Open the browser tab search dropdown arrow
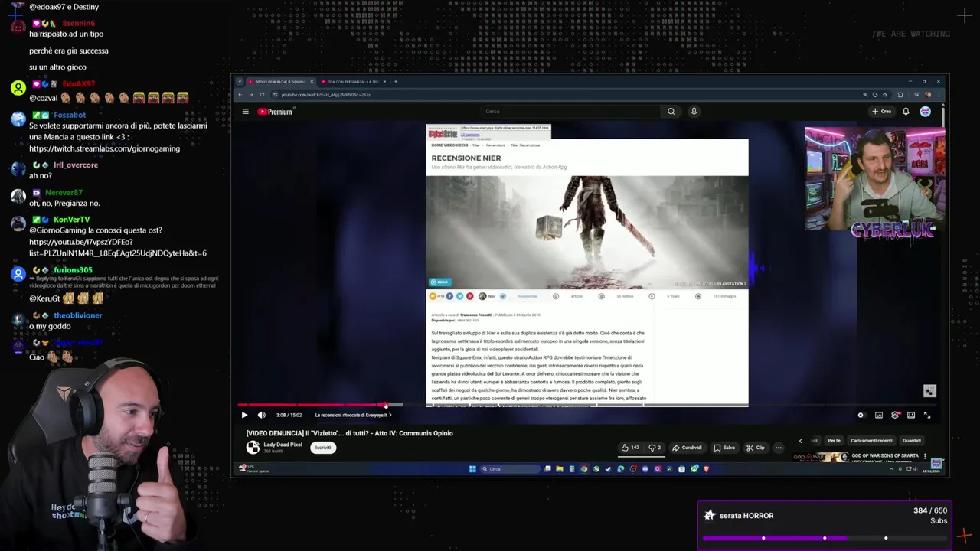Image resolution: width=980 pixels, height=551 pixels. click(240, 82)
